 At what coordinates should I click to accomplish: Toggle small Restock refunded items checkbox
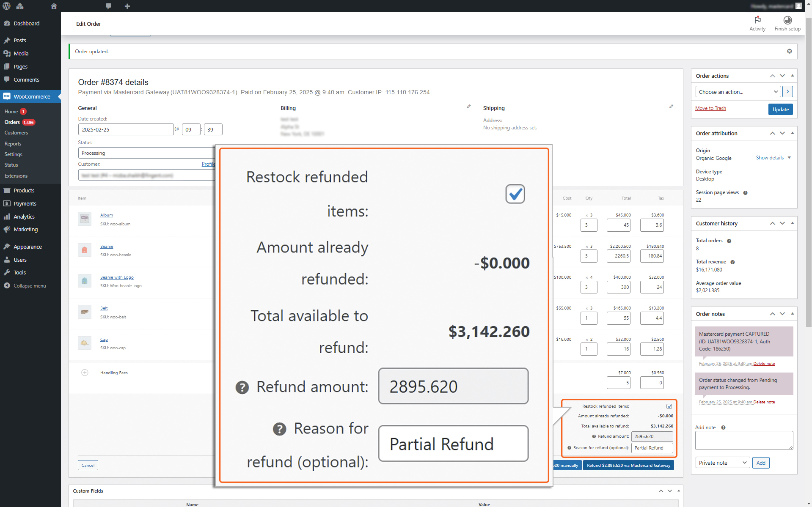[669, 406]
